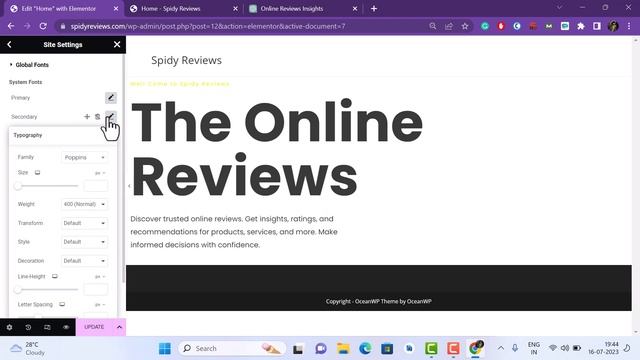Go back in browser history
The width and height of the screenshot is (640, 360).
(11, 26)
